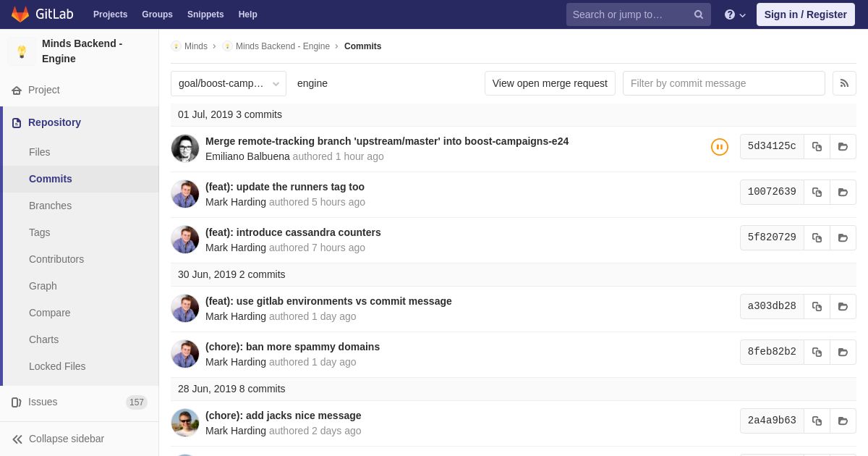The height and width of the screenshot is (456, 868).
Task: Click the GitLab fox logo
Action: 20,14
